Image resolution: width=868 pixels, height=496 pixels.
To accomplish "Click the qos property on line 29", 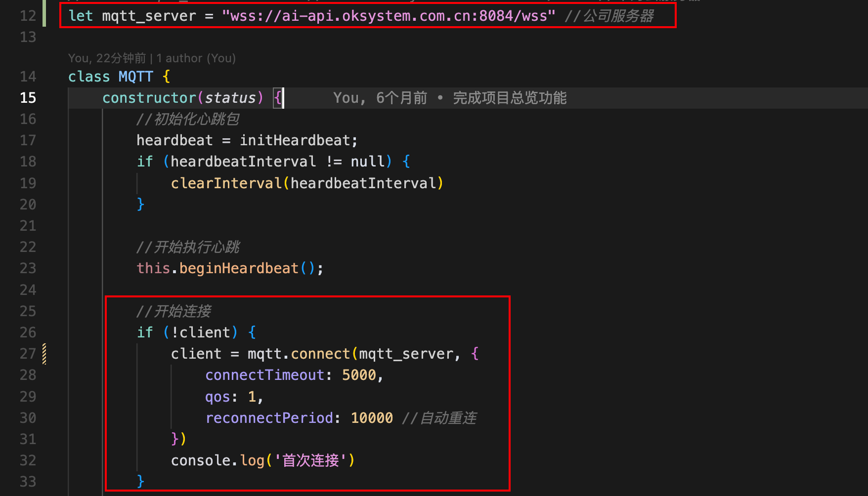I will coord(217,397).
